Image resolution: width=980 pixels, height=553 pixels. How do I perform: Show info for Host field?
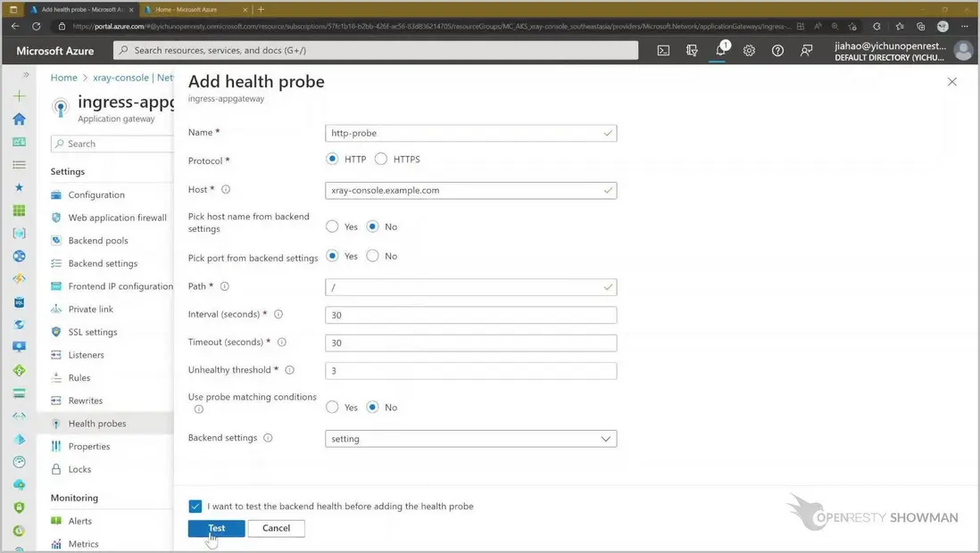point(226,189)
